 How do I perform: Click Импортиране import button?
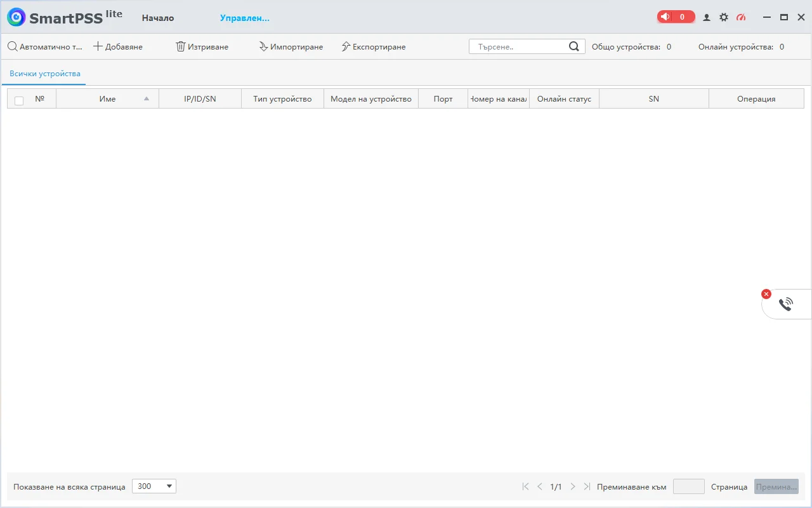click(291, 47)
